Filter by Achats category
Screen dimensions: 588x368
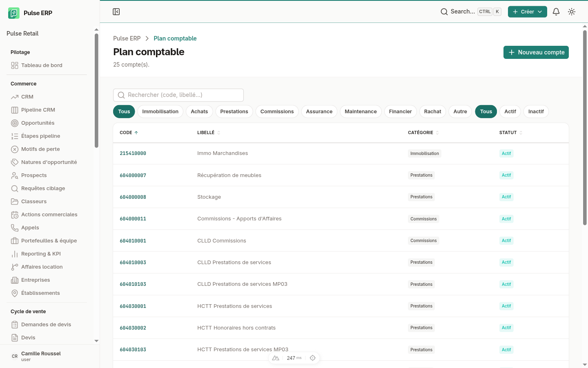pyautogui.click(x=199, y=112)
